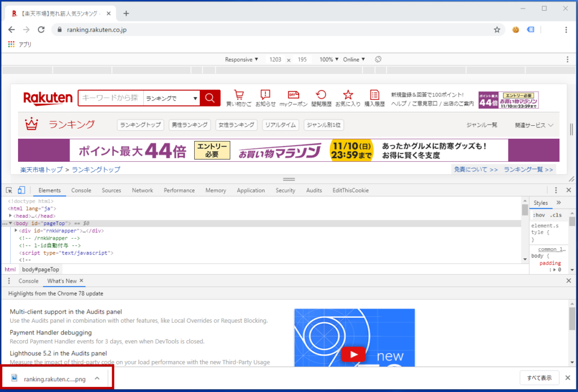Open the ランキングで search scope dropdown
The image size is (578, 392).
(172, 98)
